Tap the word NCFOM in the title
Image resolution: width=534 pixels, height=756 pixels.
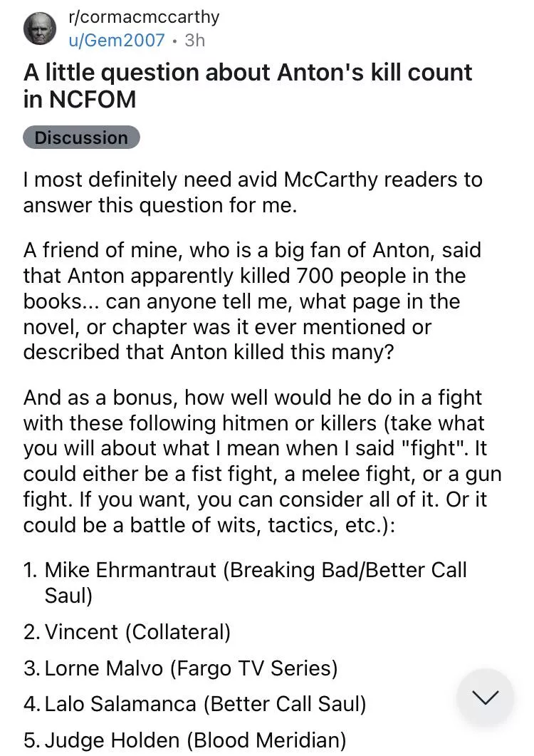92,99
